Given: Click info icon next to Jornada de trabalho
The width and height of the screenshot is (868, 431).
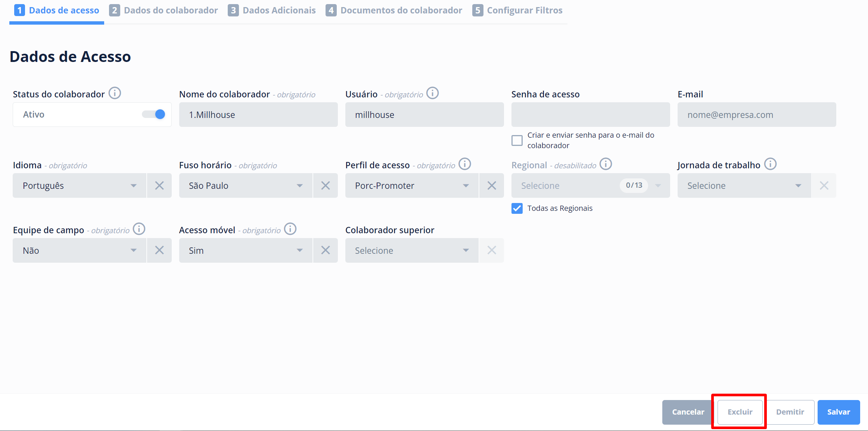Looking at the screenshot, I should point(770,164).
